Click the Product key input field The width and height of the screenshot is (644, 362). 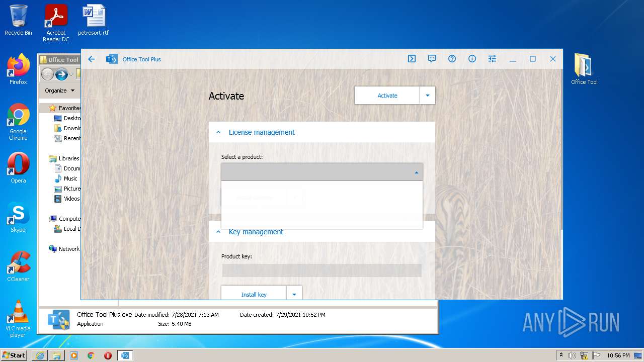coord(322,270)
